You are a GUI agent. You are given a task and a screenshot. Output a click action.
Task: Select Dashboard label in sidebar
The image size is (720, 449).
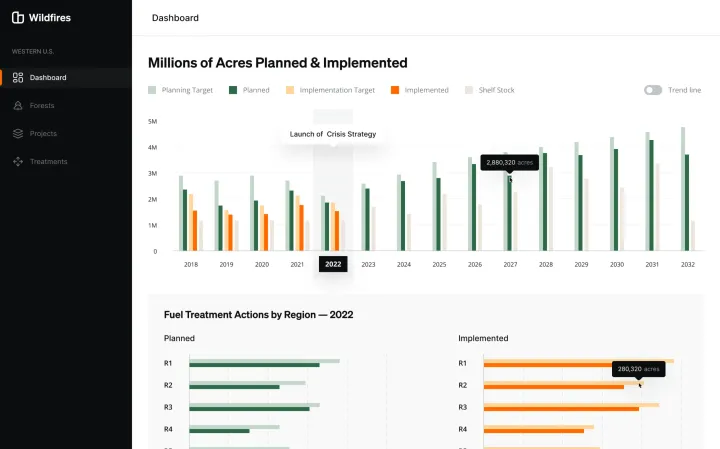coord(48,78)
